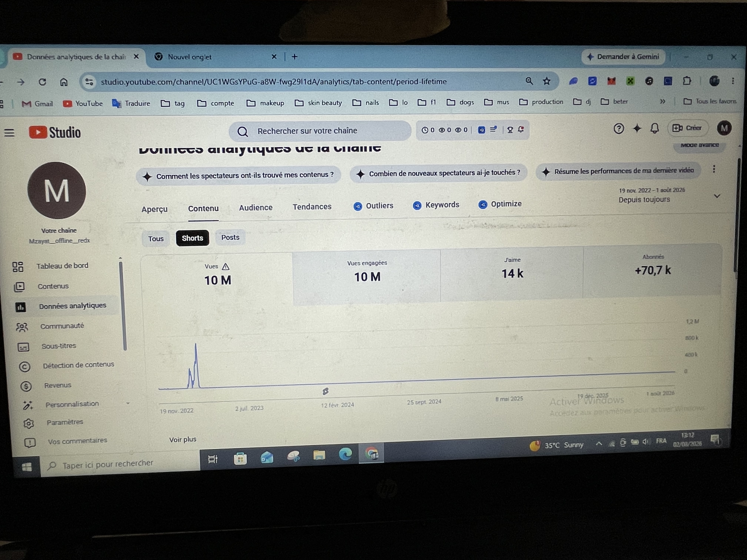The width and height of the screenshot is (747, 560).
Task: Select the Posts filter chip
Action: (230, 237)
